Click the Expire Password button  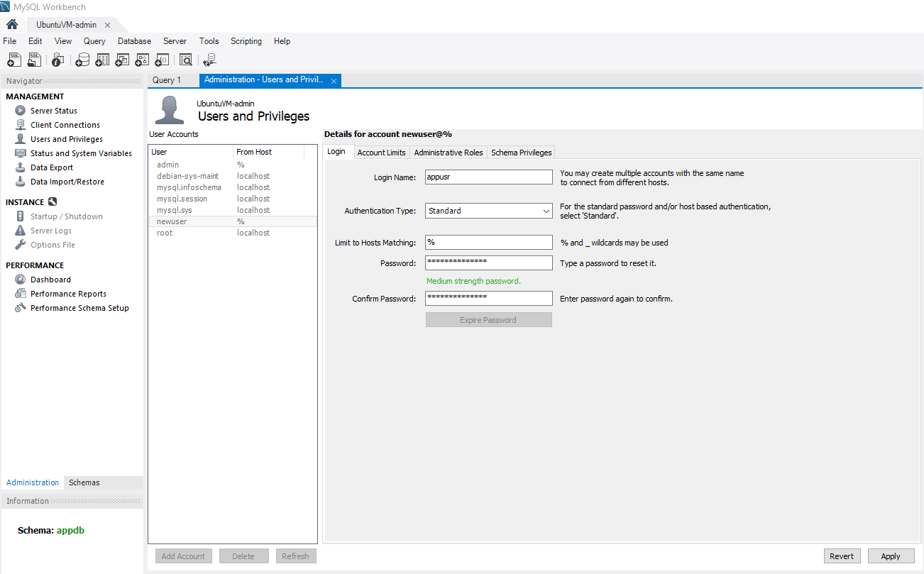pyautogui.click(x=488, y=320)
